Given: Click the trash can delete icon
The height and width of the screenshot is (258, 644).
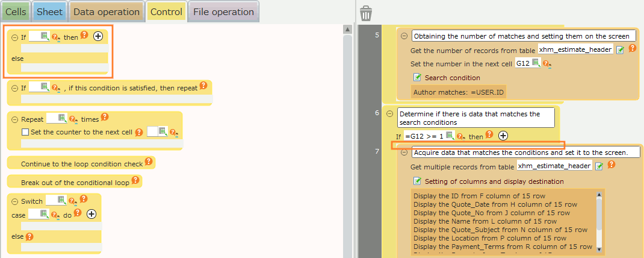Looking at the screenshot, I should click(365, 13).
